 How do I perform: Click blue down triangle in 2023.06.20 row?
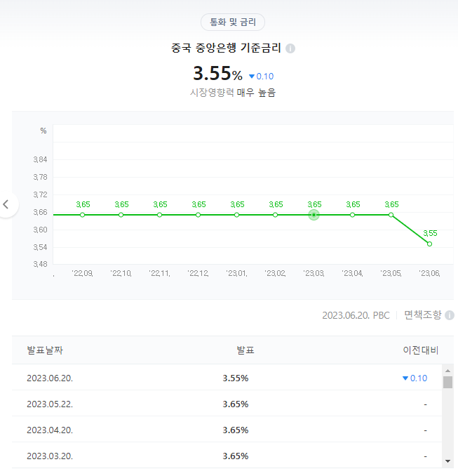pyautogui.click(x=405, y=378)
